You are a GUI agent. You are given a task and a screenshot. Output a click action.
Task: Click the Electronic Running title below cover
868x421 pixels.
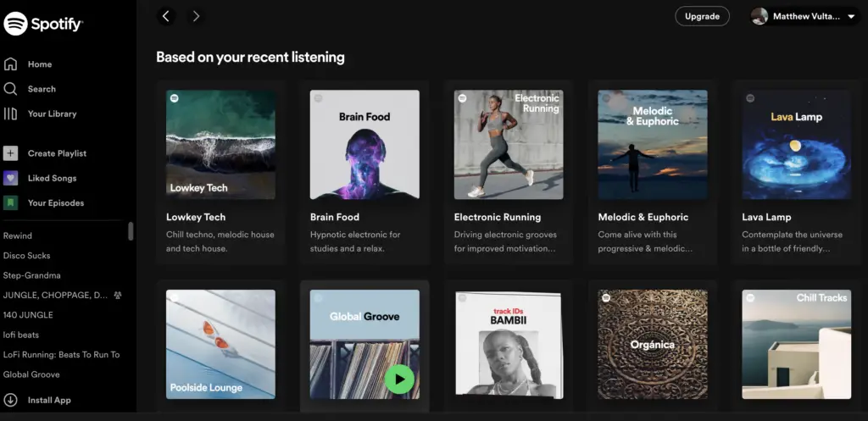click(x=498, y=217)
